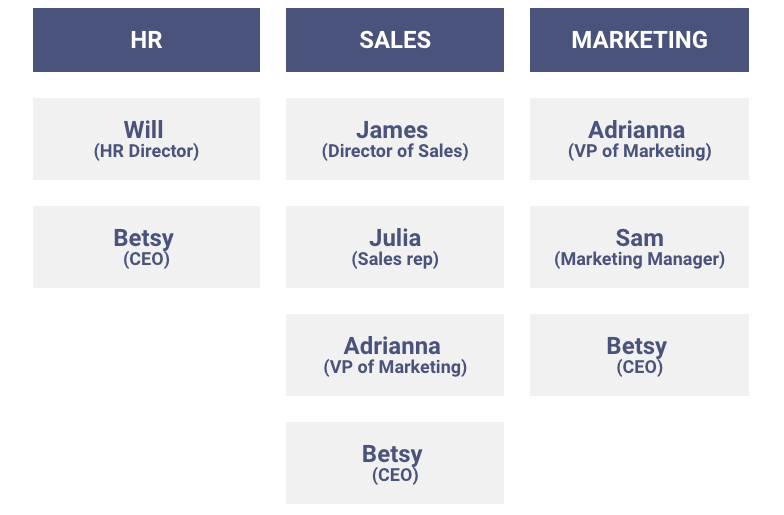The image size is (784, 515).
Task: Click the '(Marketing Manager)' role text
Action: 640,259
